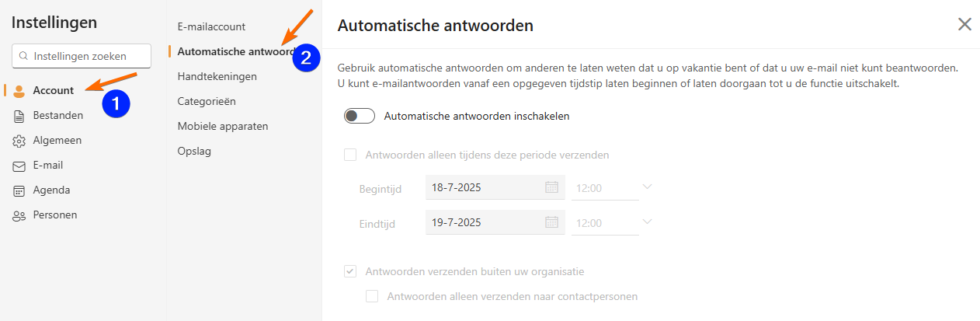
Task: Click the Account person icon
Action: (19, 90)
